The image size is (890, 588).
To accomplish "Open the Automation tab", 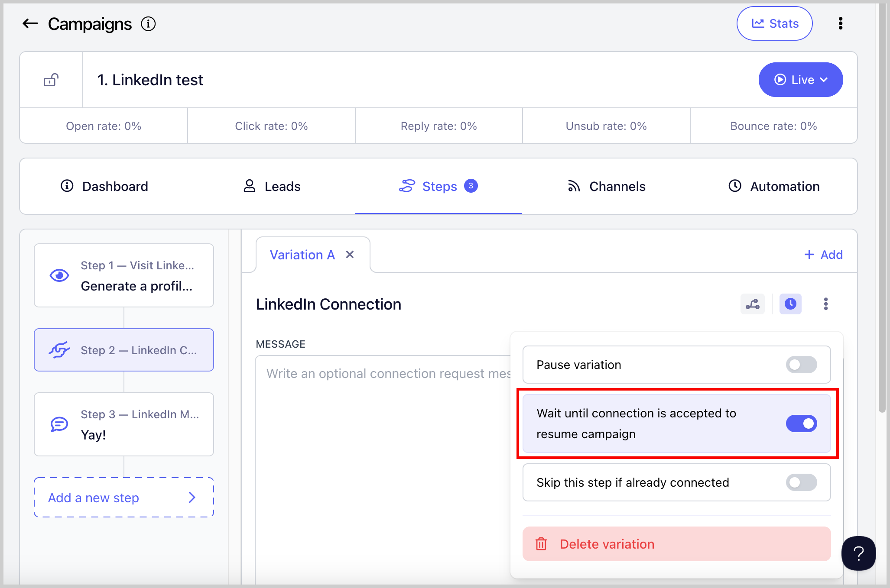I will click(x=774, y=186).
